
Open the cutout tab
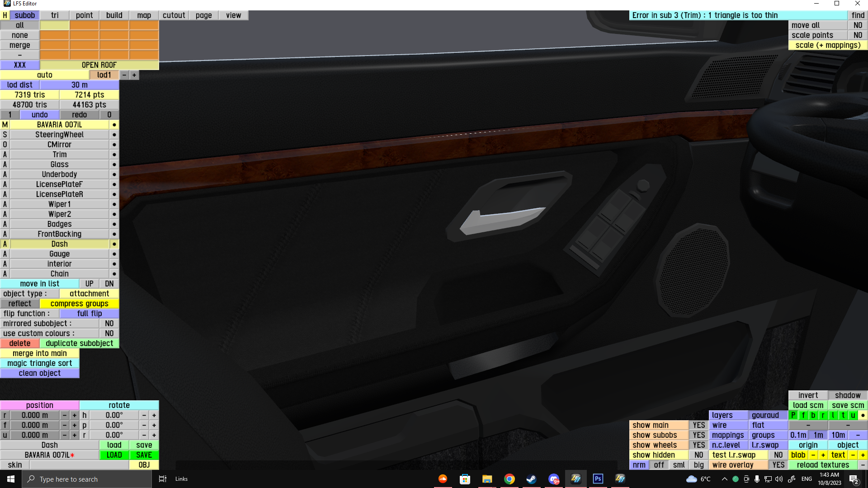174,15
